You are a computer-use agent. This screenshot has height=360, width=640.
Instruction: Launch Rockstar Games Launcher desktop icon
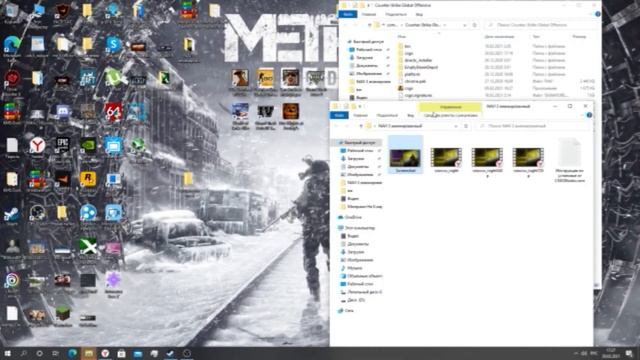[88, 180]
